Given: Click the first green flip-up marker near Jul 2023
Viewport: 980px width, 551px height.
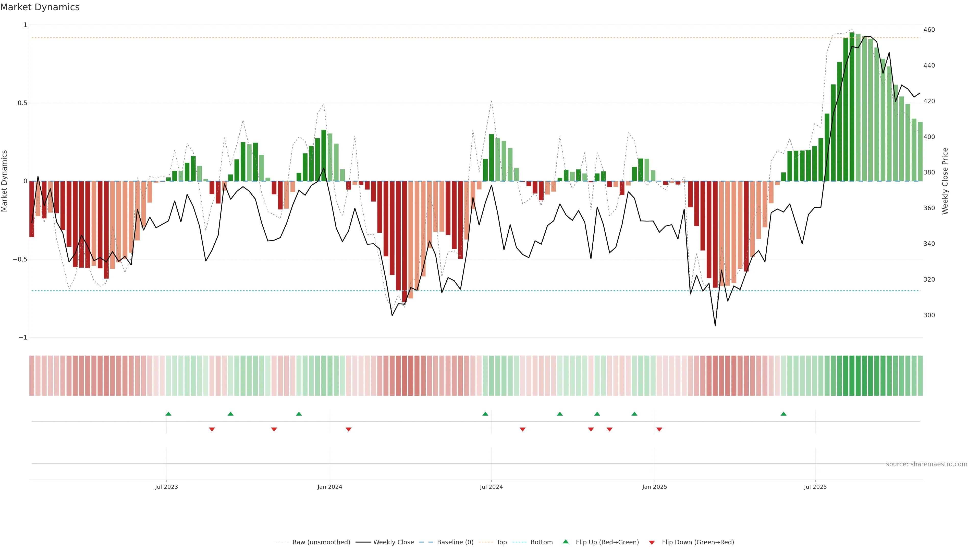Looking at the screenshot, I should 168,414.
